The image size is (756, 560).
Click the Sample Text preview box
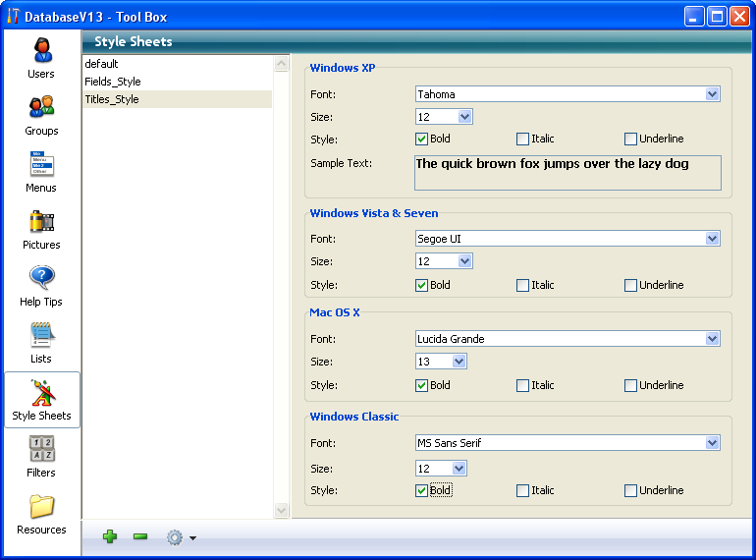[567, 173]
